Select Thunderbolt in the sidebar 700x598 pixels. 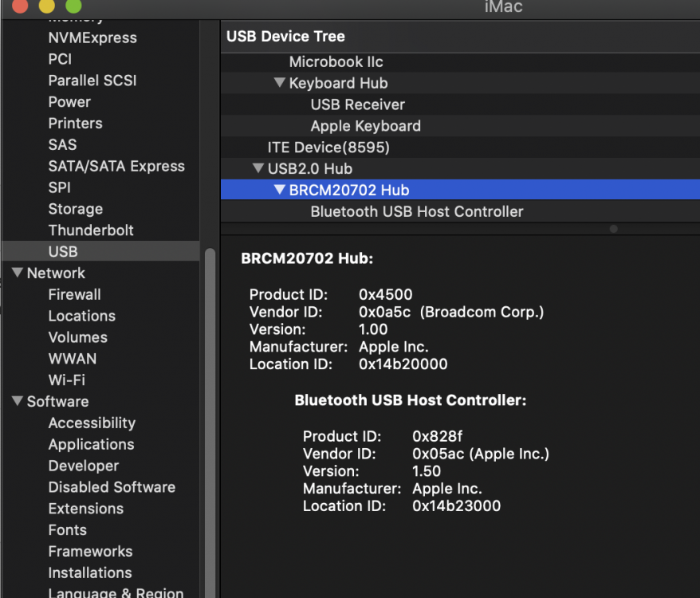coord(91,230)
